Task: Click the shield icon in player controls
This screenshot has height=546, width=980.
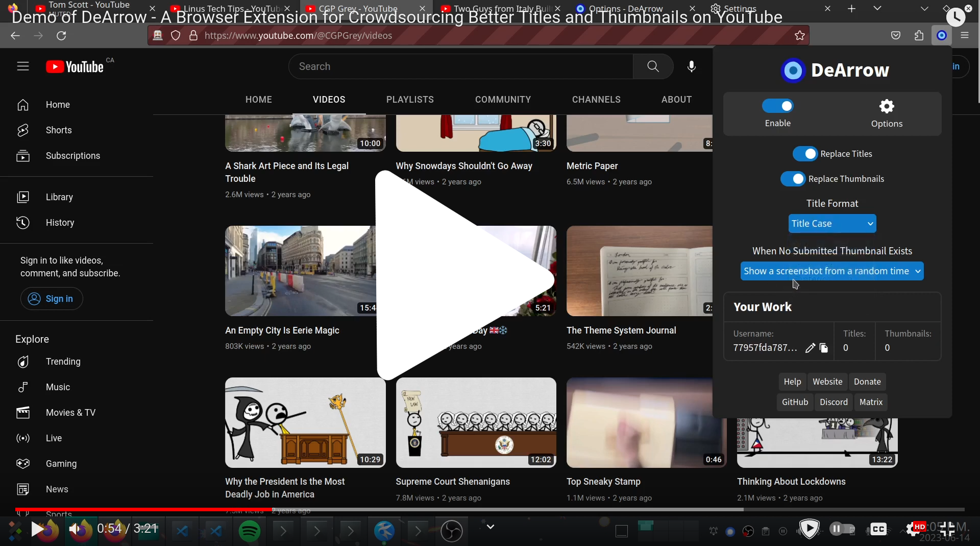Action: coord(810,529)
